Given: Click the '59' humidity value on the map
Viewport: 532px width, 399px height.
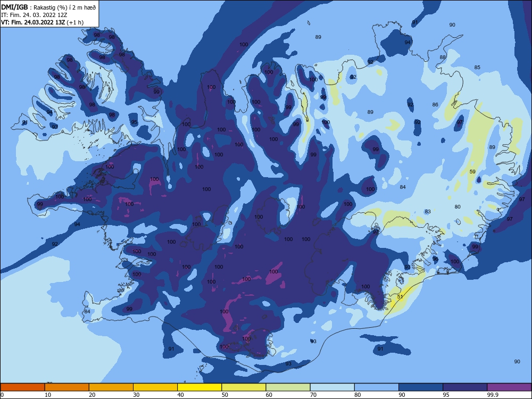Looking at the screenshot, I should click(x=472, y=172).
